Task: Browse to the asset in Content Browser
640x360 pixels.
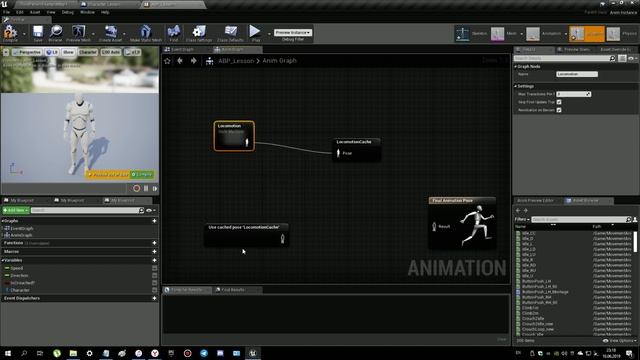Action: 56,33
